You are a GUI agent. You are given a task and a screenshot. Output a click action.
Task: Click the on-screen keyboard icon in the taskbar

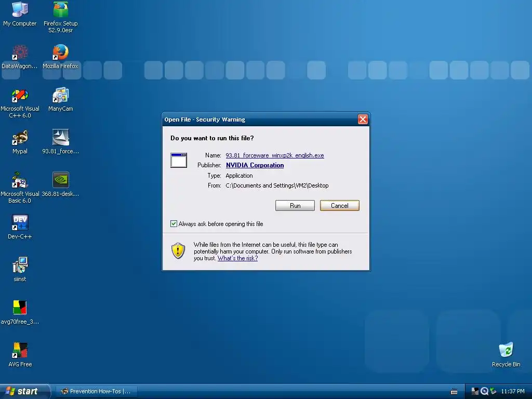(454, 392)
